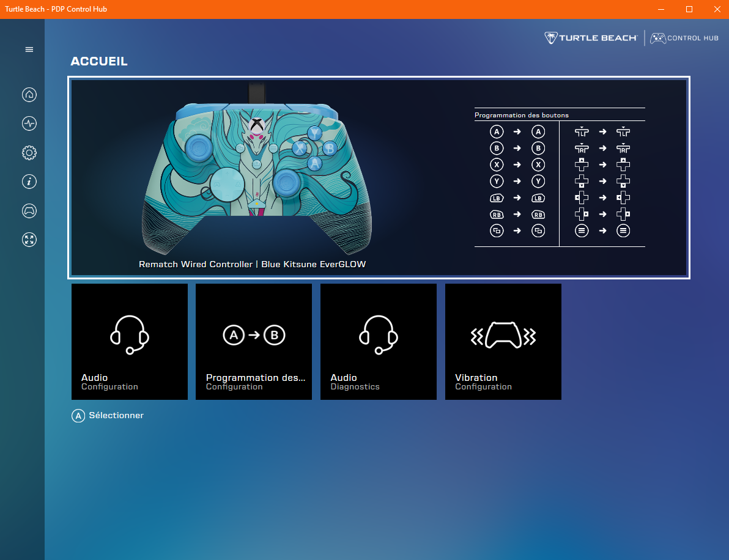Click the Y button on the controller image

[x=314, y=132]
